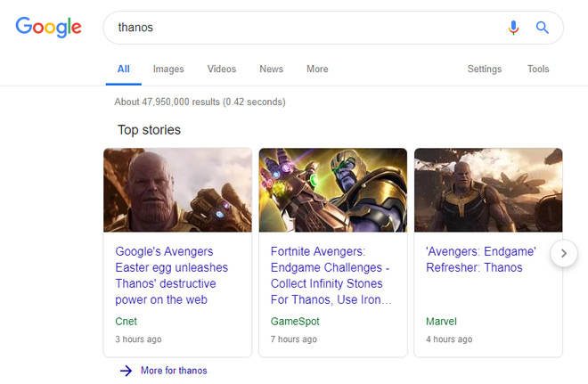
Task: Open Cnet story about Google's Avengers Easter egg
Action: tap(172, 275)
